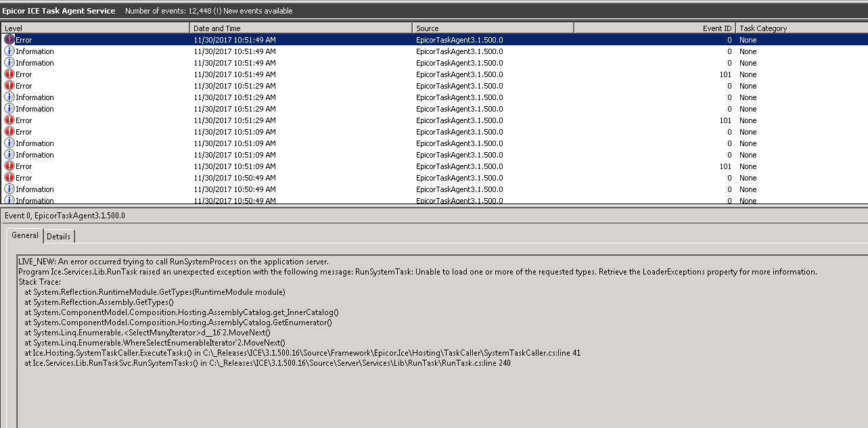
Task: Select 'Error' label of 10:51:09 Event ID 101 row
Action: [24, 166]
